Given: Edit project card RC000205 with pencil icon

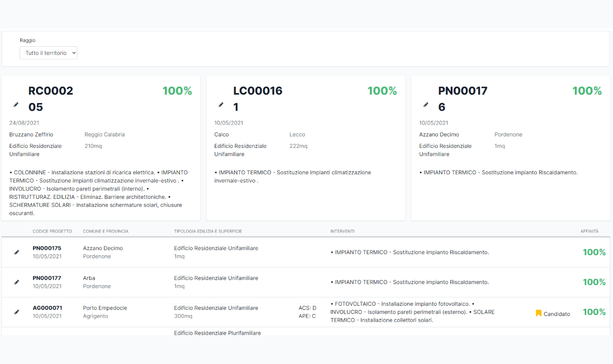Looking at the screenshot, I should point(16,105).
